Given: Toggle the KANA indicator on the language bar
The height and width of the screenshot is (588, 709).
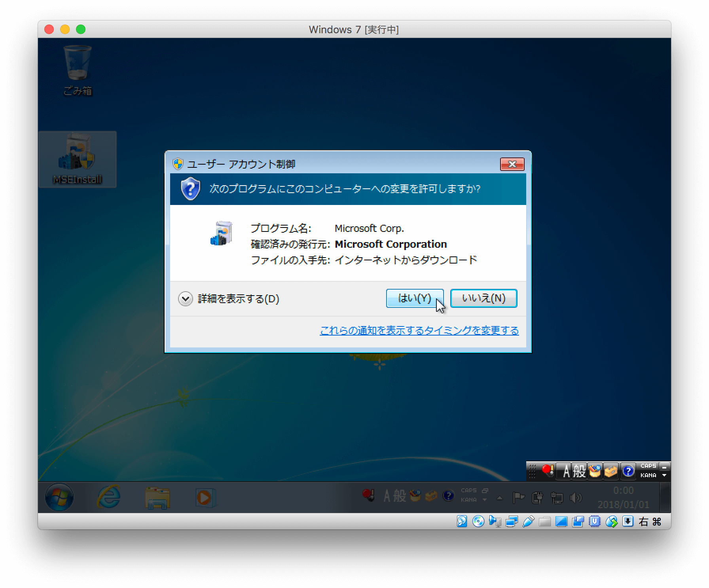Looking at the screenshot, I should point(649,475).
